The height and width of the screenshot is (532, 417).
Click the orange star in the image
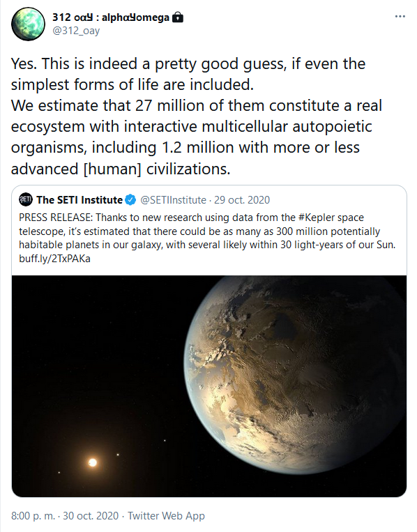pos(92,462)
